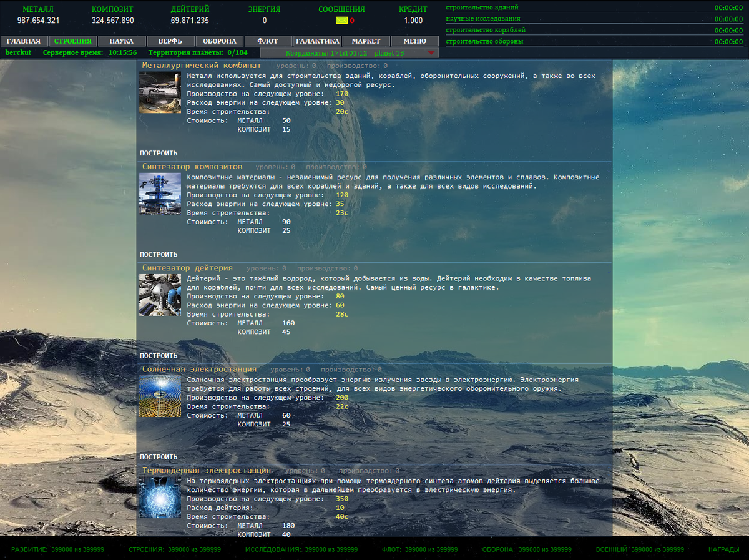The height and width of the screenshot is (560, 749).
Task: Click the Термоядерная электростанция building image
Action: click(x=160, y=498)
